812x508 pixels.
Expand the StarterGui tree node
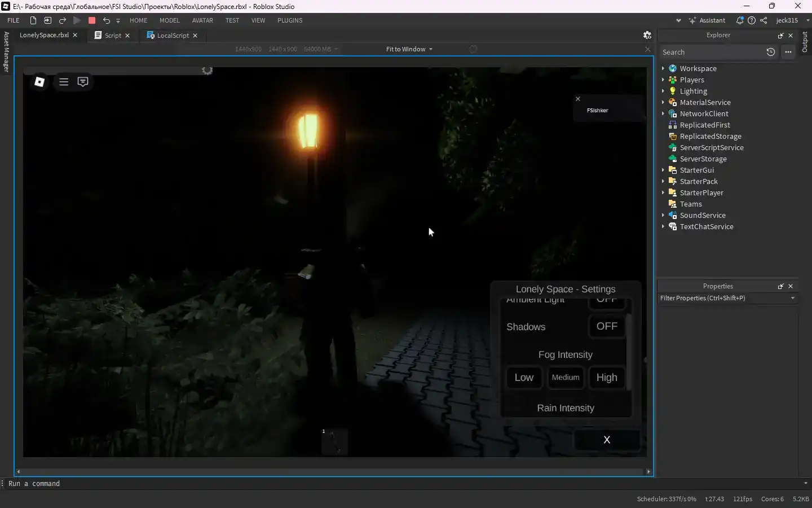(x=663, y=170)
